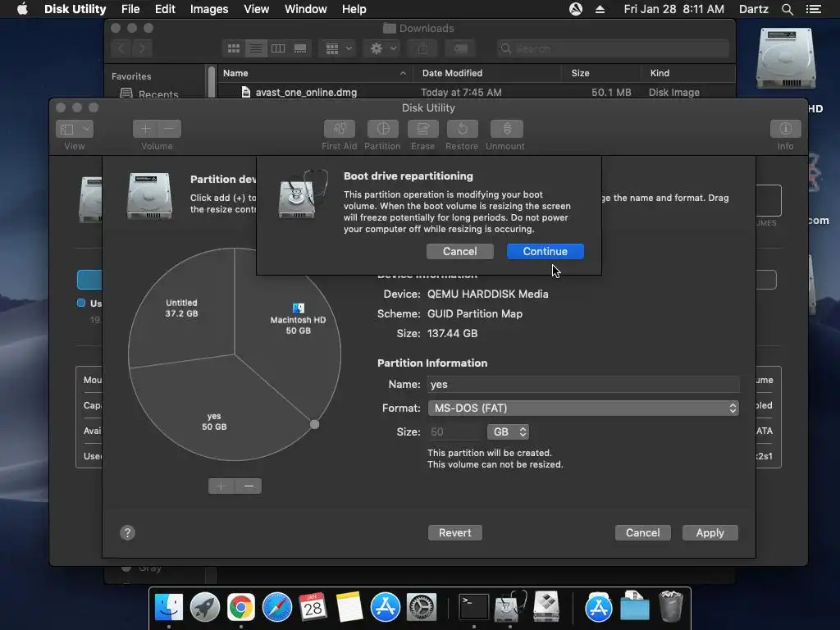
Task: Open the Window menu
Action: [x=305, y=9]
